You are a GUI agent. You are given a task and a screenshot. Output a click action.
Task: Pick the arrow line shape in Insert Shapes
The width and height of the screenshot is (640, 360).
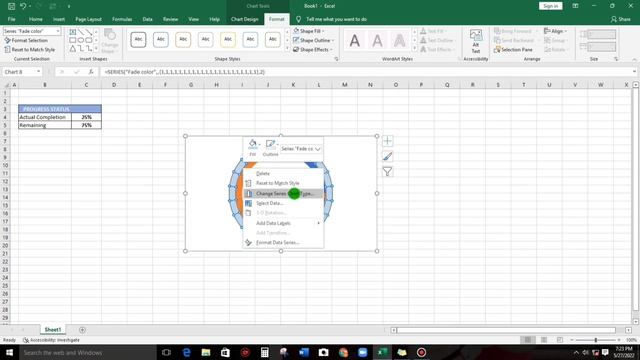[x=89, y=32]
